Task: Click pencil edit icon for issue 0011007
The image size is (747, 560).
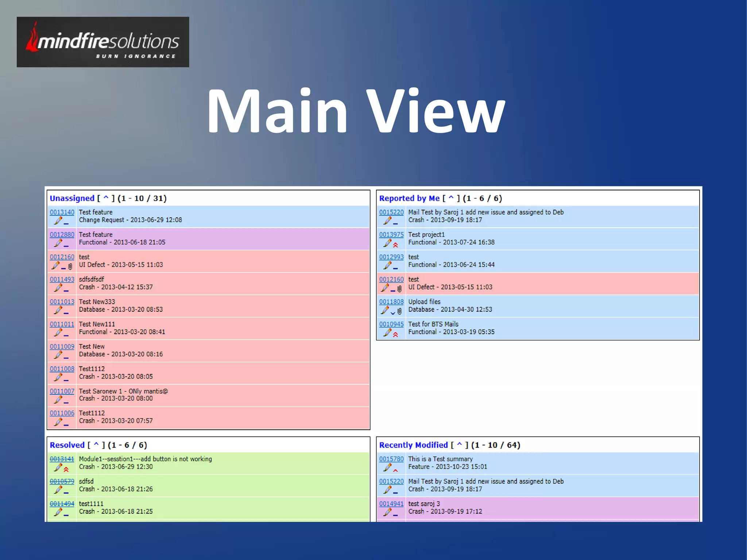Action: pyautogui.click(x=58, y=399)
